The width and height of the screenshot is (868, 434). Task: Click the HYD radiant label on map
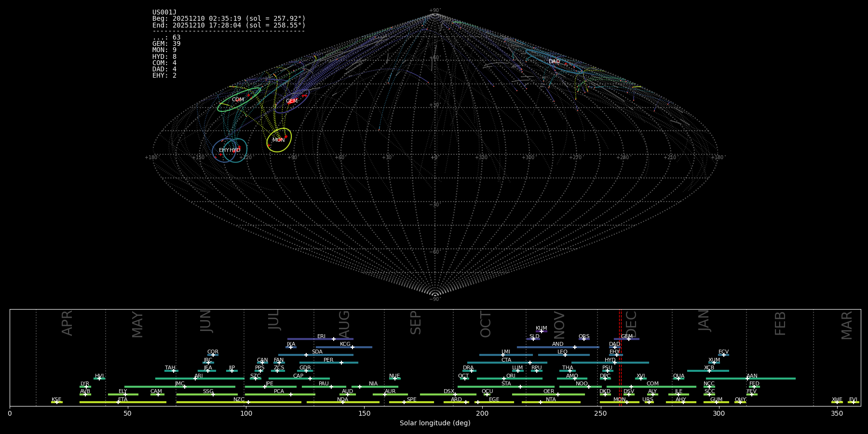[235, 150]
